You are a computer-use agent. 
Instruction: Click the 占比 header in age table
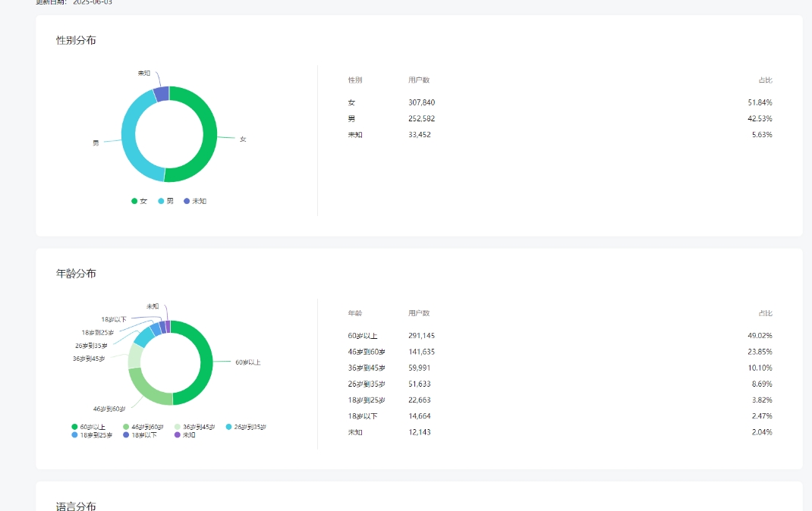coord(765,313)
